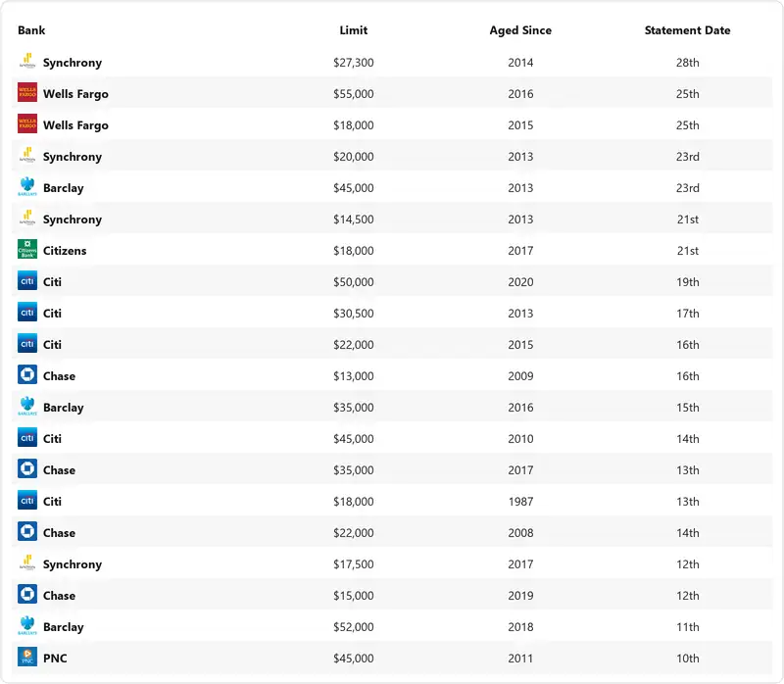The image size is (784, 684).
Task: Click the Citizens Bank logo icon
Action: tap(27, 249)
